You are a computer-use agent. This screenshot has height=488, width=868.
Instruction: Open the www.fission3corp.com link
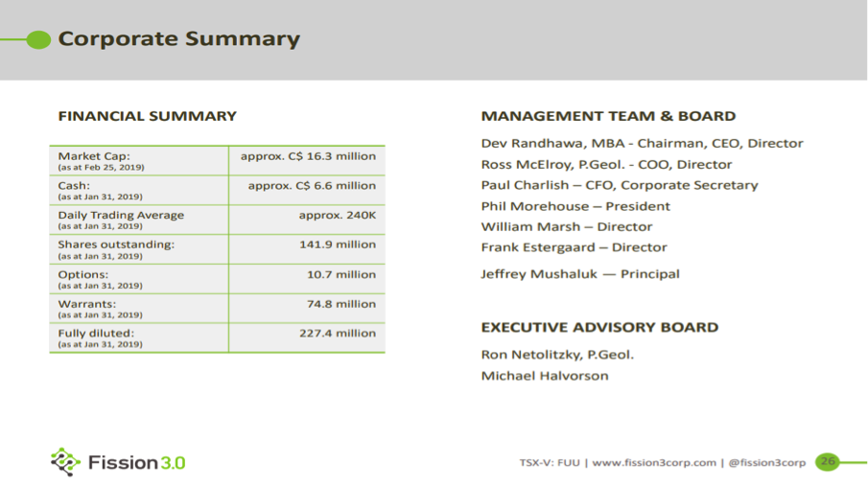coord(654,463)
